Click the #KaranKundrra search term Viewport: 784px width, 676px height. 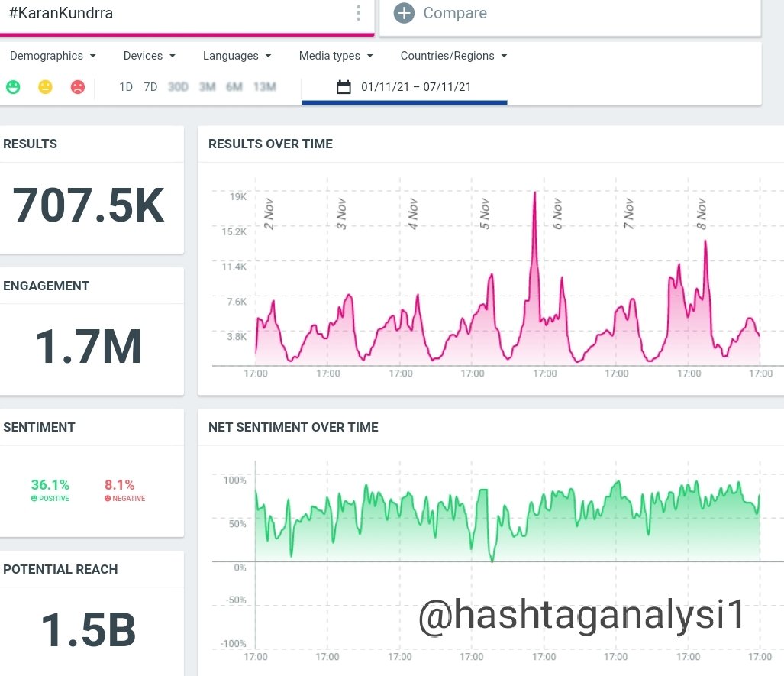tap(61, 13)
